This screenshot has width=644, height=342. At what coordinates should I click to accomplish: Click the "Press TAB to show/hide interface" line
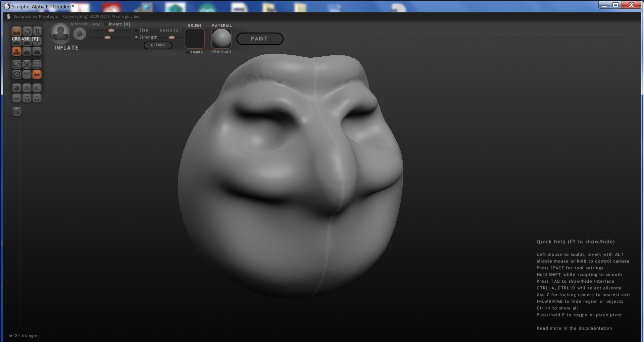click(x=576, y=281)
